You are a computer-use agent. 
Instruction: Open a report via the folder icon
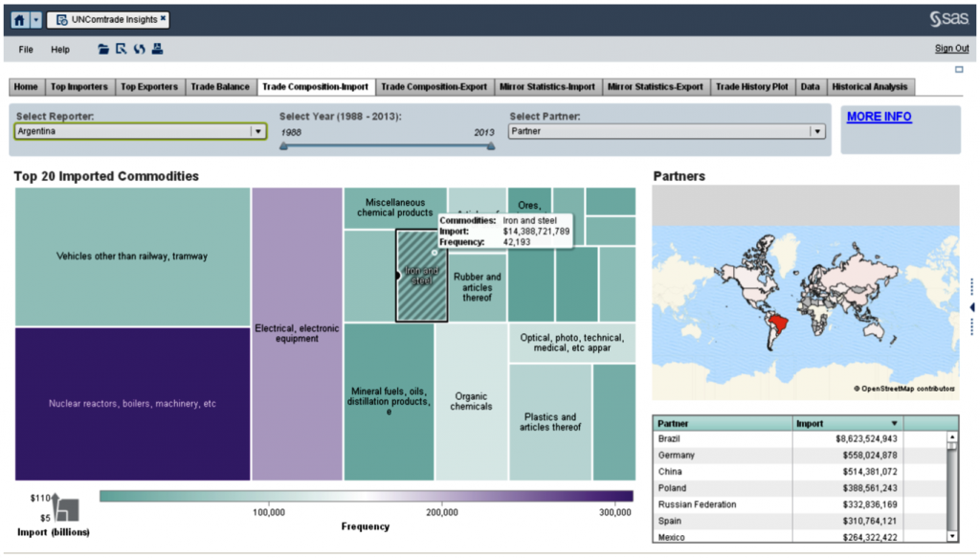103,49
